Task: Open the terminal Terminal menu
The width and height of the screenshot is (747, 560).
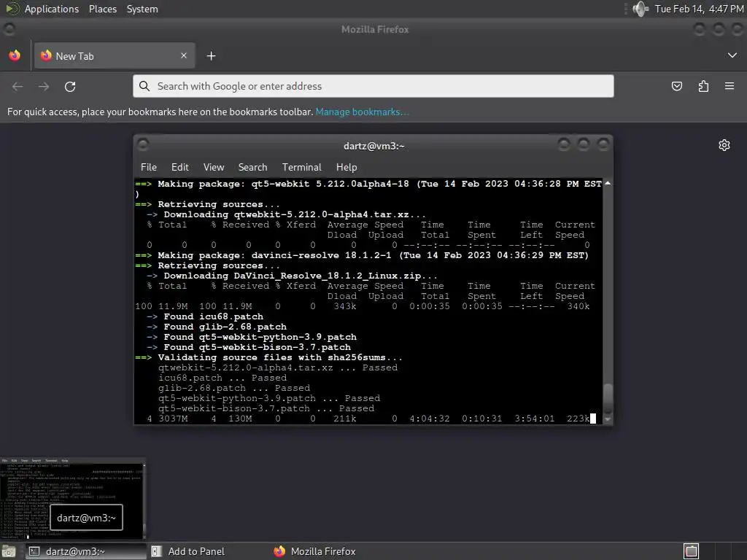Action: pyautogui.click(x=301, y=167)
